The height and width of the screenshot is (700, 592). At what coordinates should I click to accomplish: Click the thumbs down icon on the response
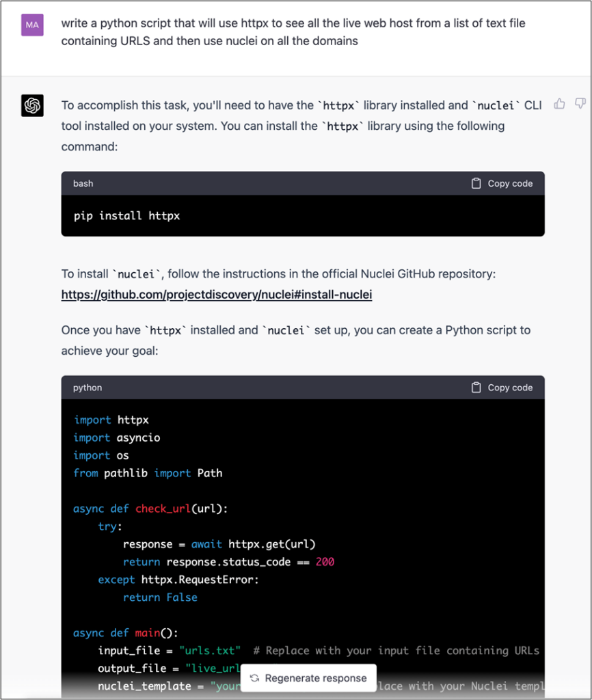pyautogui.click(x=580, y=104)
